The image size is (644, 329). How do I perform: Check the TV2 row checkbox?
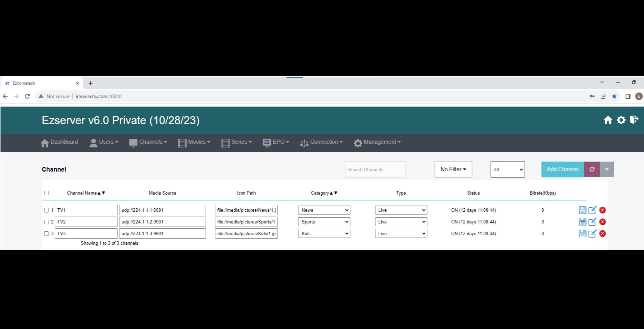(x=46, y=222)
